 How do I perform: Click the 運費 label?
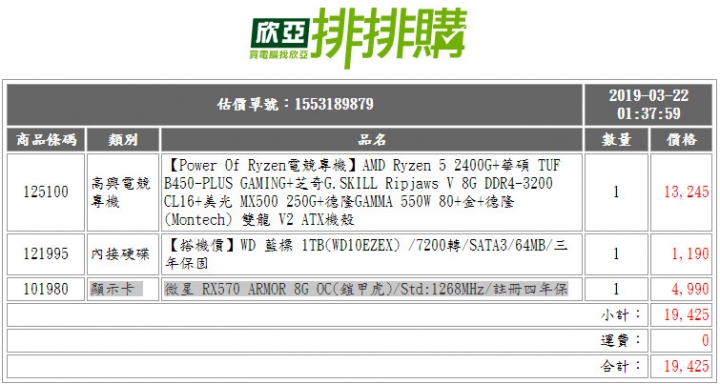click(x=621, y=341)
